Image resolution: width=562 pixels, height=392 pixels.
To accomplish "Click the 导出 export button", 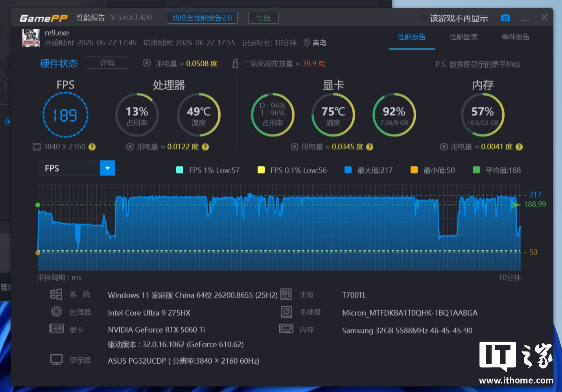I will pyautogui.click(x=263, y=18).
